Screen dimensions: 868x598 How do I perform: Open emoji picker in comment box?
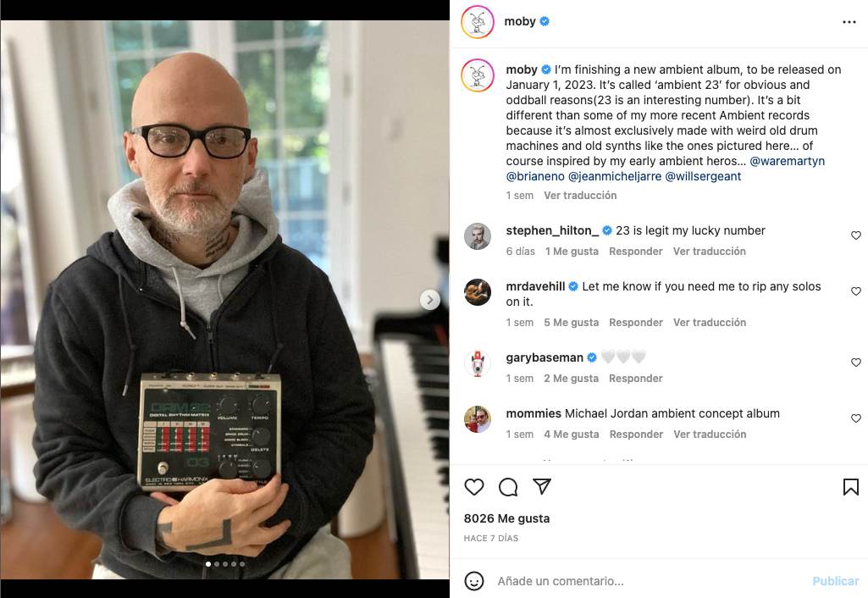pyautogui.click(x=474, y=581)
